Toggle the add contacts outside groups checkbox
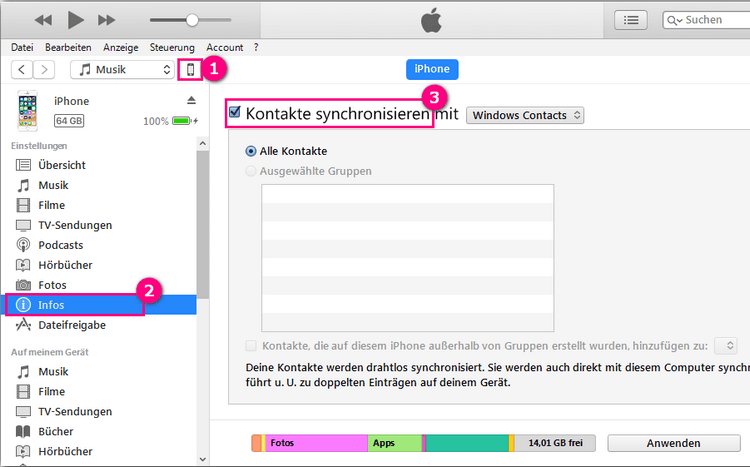This screenshot has height=467, width=750. pyautogui.click(x=251, y=346)
